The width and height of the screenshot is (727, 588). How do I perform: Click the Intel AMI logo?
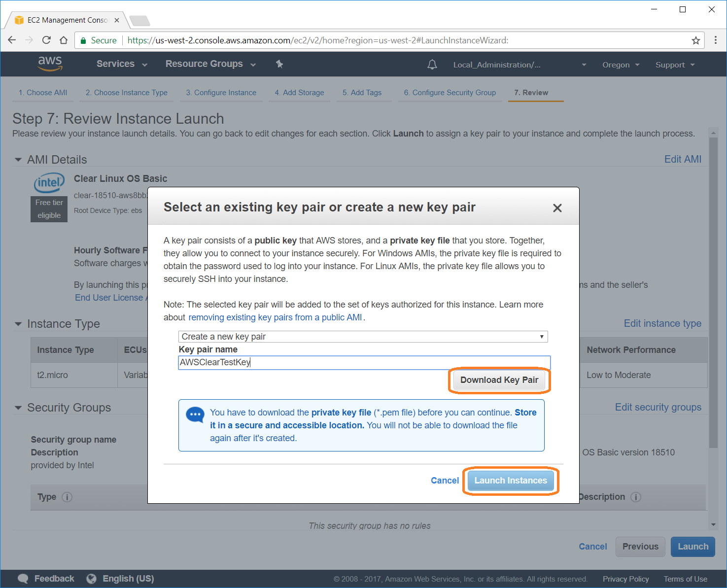49,183
